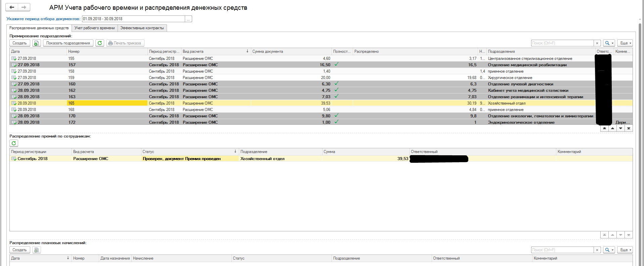Click the copy icon in planned accruals toolbar
The height and width of the screenshot is (266, 644).
click(x=36, y=250)
